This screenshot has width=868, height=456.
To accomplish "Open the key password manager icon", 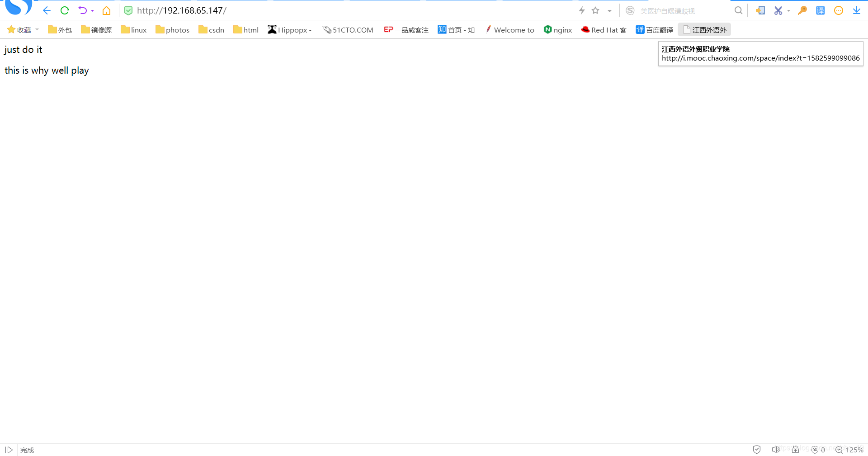I will pos(802,10).
